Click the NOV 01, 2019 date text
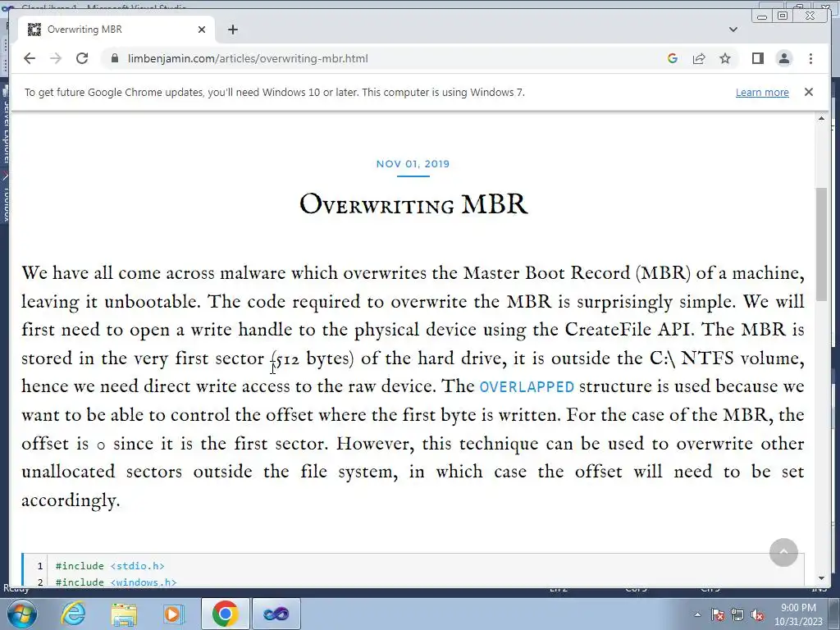This screenshot has height=630, width=840. [x=413, y=164]
